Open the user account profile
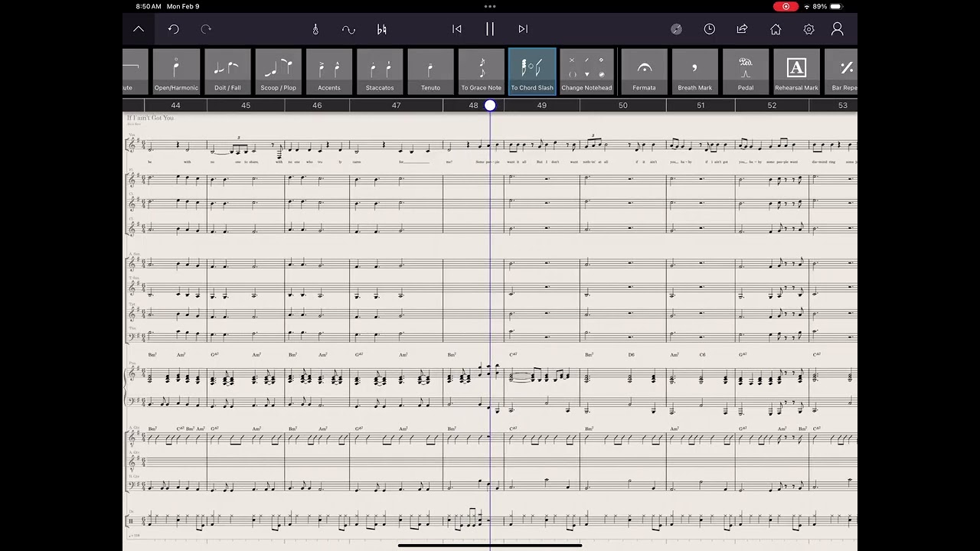Screen dimensions: 980x551 (838, 29)
